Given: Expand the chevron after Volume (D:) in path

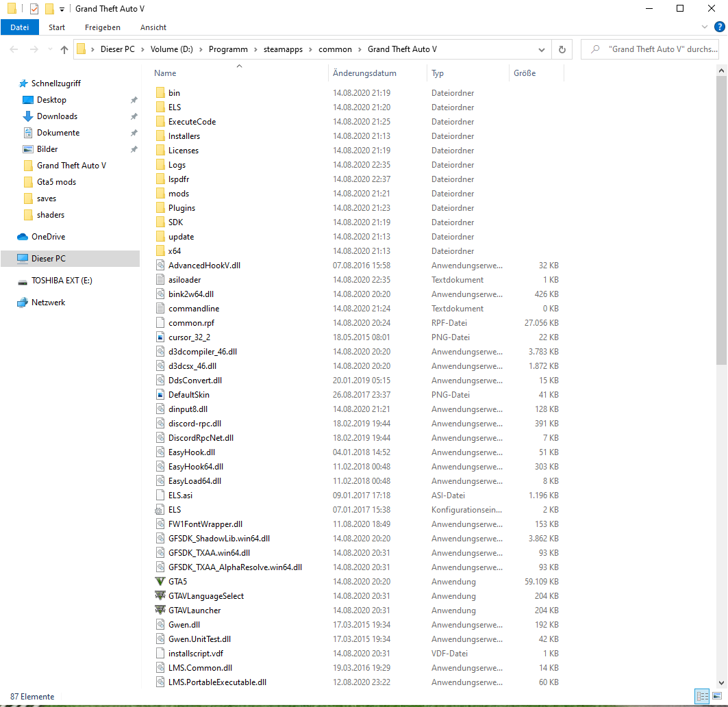Looking at the screenshot, I should (x=201, y=49).
